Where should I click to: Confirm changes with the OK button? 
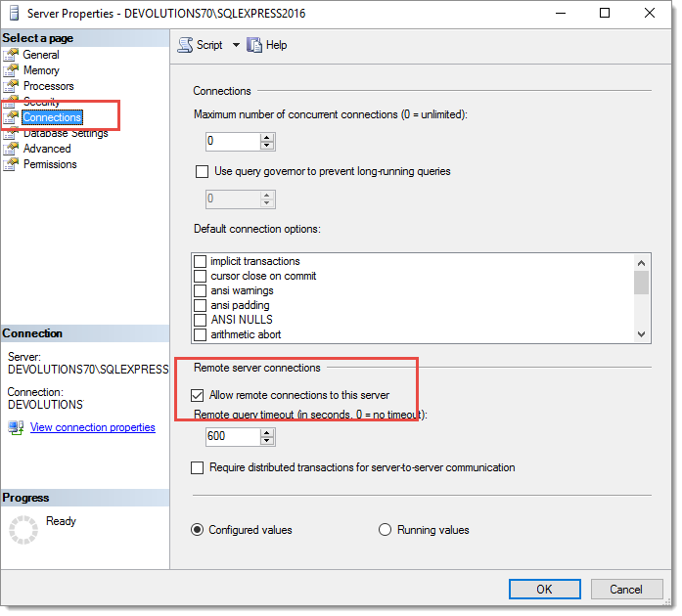(545, 590)
